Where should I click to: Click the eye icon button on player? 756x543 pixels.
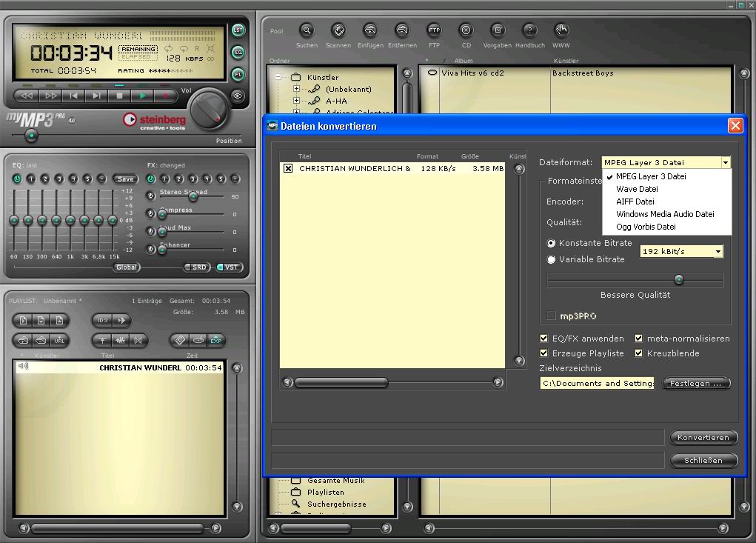coord(238,96)
